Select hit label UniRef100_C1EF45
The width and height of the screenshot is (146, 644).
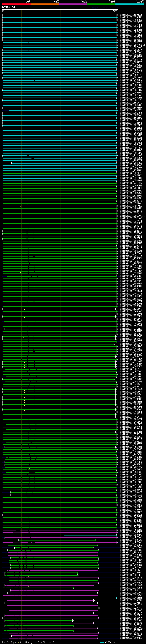tap(131, 256)
